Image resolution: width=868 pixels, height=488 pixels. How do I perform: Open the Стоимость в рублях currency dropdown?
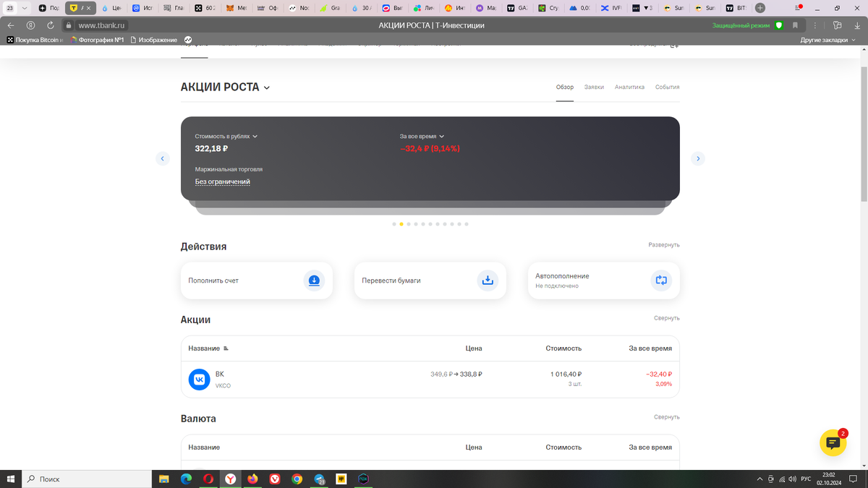pos(226,136)
